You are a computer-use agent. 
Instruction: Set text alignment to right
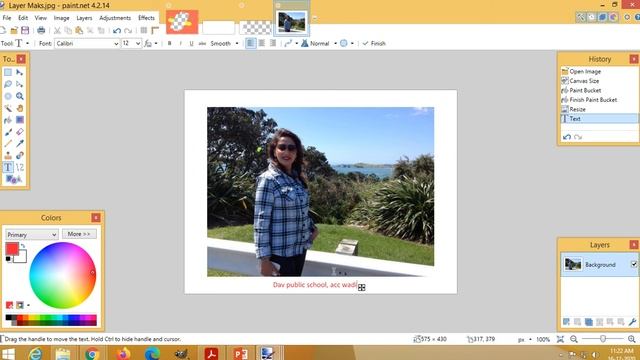coord(273,43)
